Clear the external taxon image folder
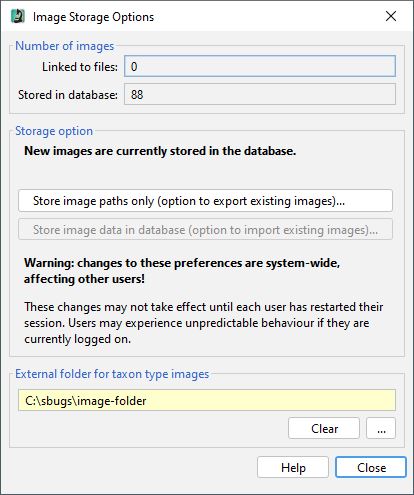The height and width of the screenshot is (495, 414). pyautogui.click(x=324, y=428)
